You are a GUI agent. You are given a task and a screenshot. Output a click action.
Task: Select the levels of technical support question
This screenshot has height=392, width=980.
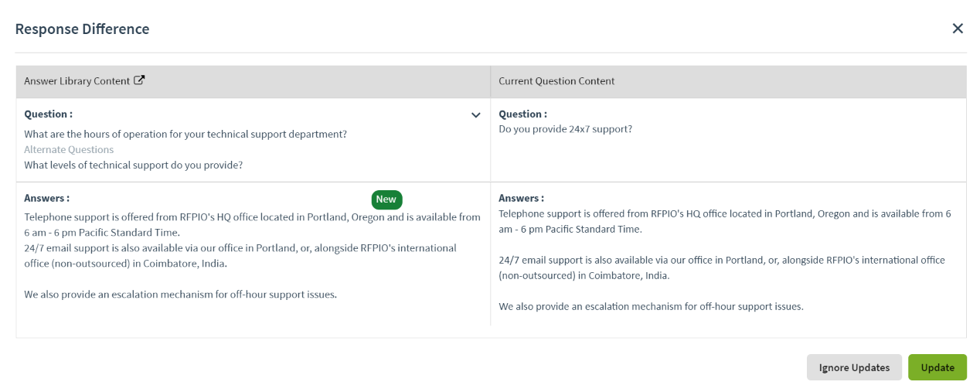[134, 165]
